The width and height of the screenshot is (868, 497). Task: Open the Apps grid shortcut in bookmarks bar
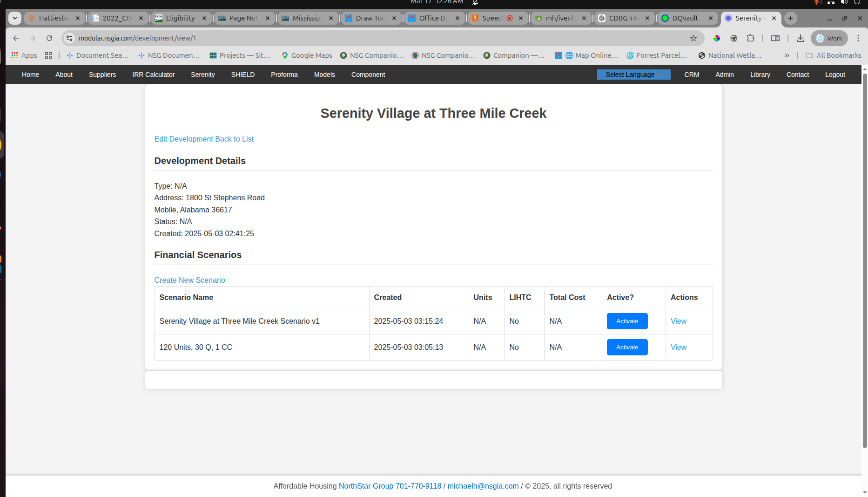24,55
